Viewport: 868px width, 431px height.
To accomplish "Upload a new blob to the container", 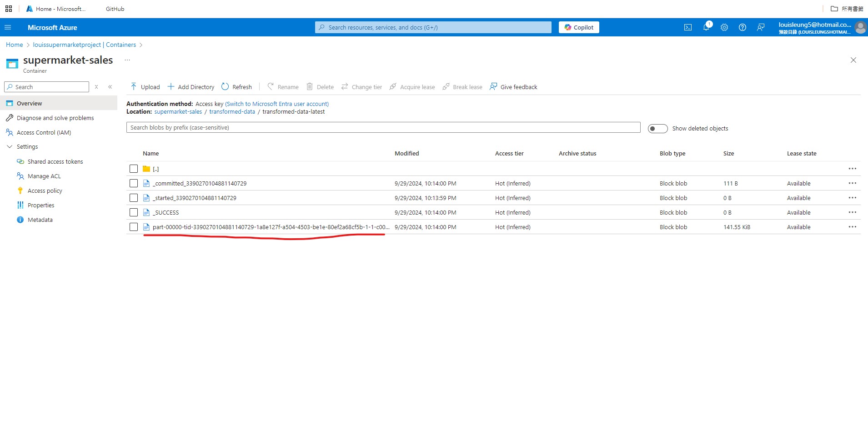I will click(145, 86).
